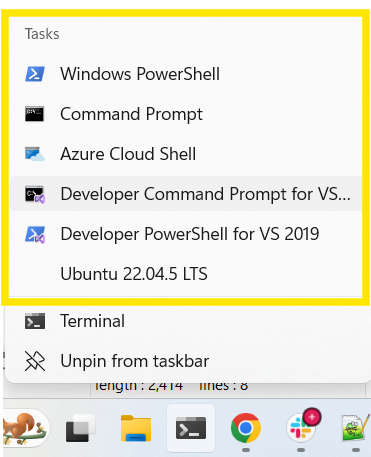The image size is (371, 457).
Task: Start Ubuntu 22.04.5 LTS profile
Action: (x=186, y=274)
